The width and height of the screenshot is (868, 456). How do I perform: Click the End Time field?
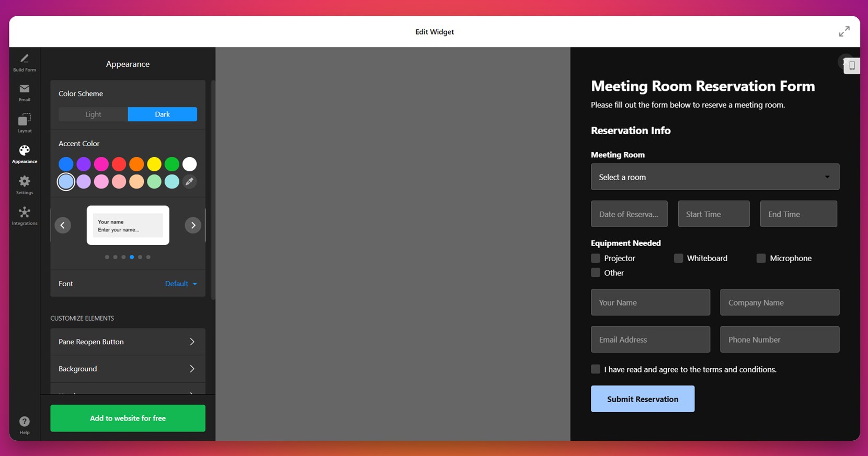(798, 214)
